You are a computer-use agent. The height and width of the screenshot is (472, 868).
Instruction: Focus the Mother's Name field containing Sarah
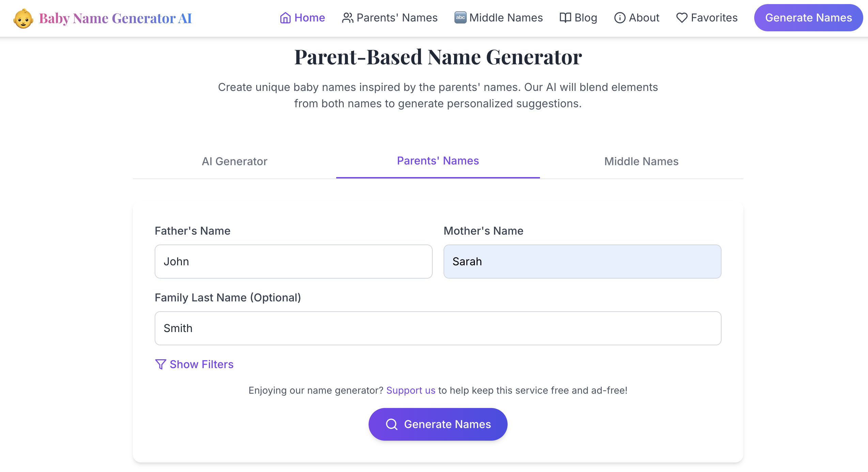pos(583,262)
